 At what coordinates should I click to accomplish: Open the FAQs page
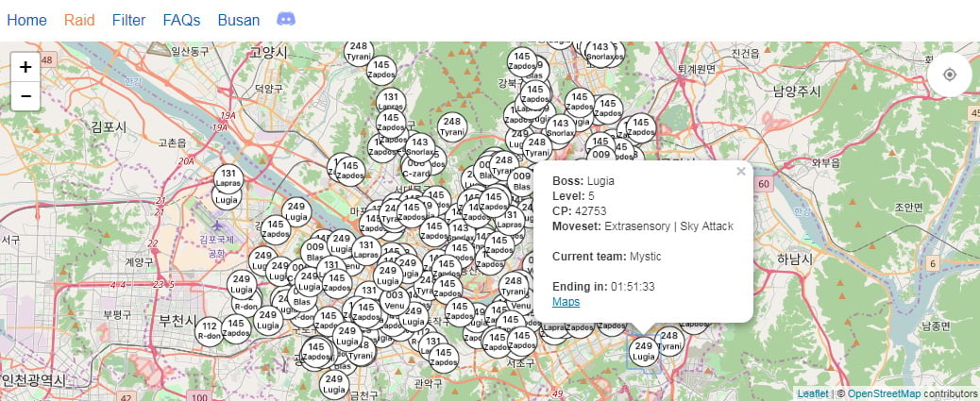(181, 20)
